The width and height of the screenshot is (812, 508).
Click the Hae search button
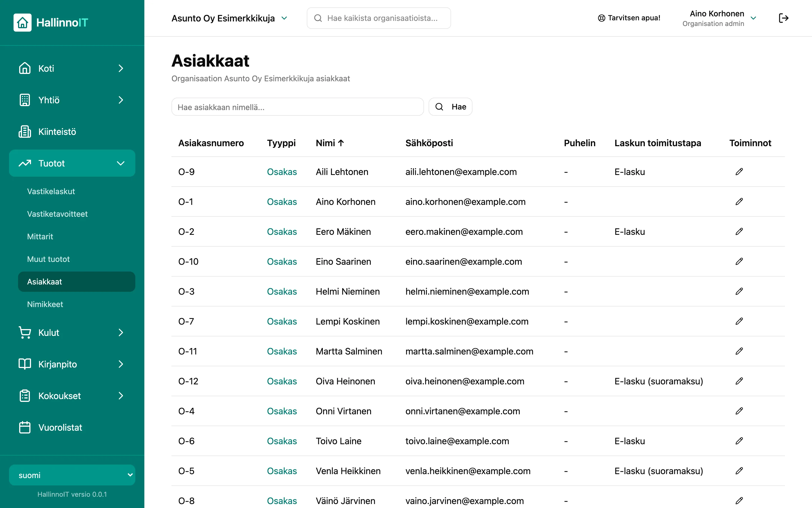tap(450, 107)
